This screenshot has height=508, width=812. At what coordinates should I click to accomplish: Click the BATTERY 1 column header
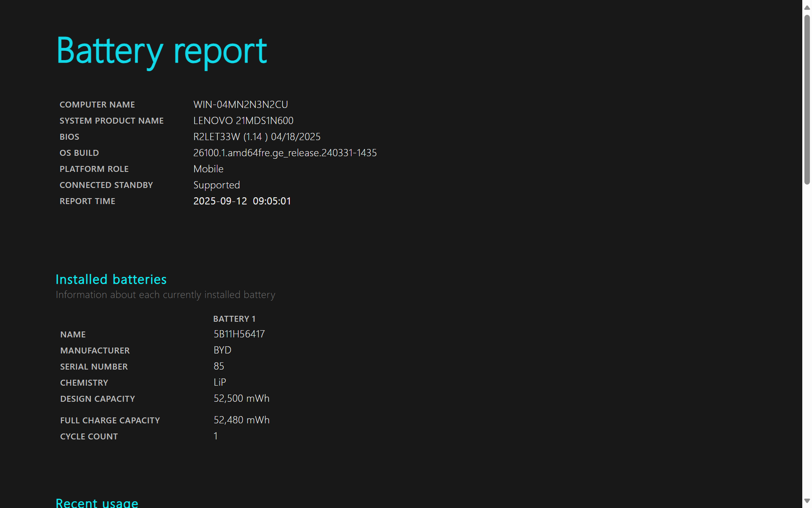click(x=234, y=319)
